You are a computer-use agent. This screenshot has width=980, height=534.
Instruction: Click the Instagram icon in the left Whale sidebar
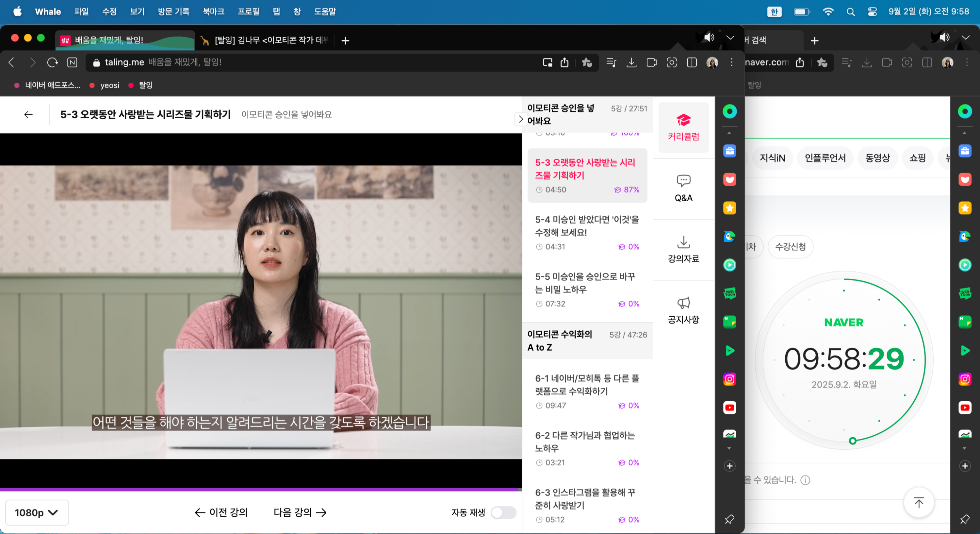pyautogui.click(x=729, y=379)
